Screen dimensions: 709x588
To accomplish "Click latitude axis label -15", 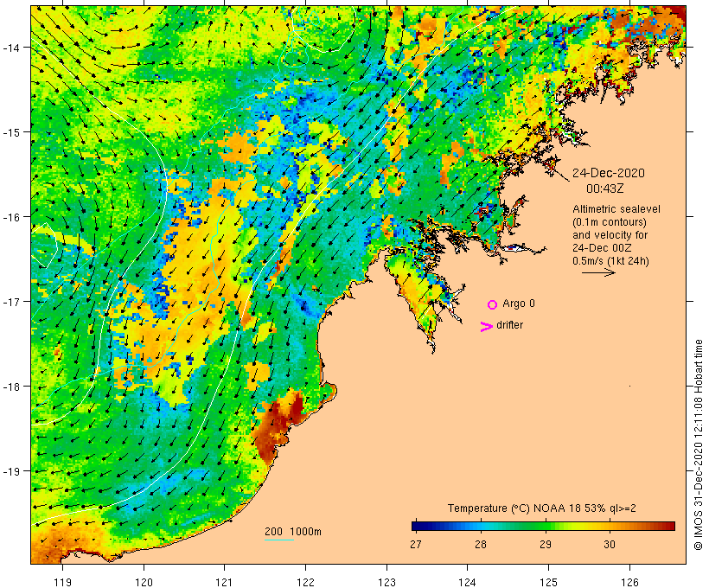I will [10, 132].
